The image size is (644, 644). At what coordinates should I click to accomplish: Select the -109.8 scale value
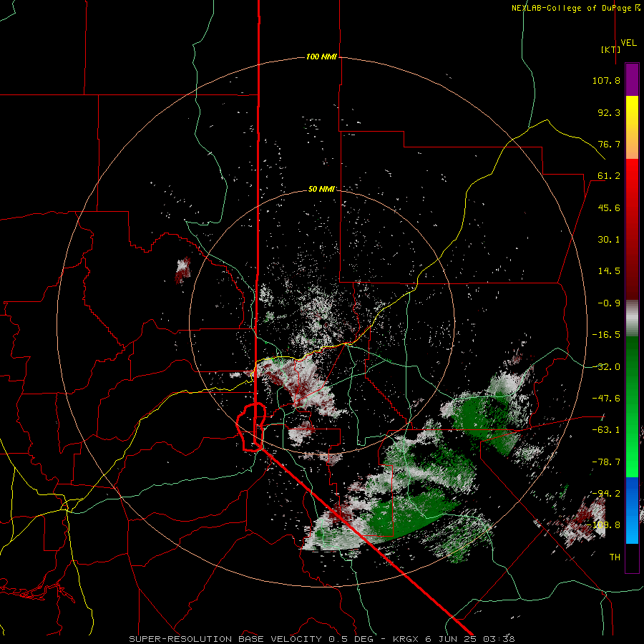click(x=604, y=525)
